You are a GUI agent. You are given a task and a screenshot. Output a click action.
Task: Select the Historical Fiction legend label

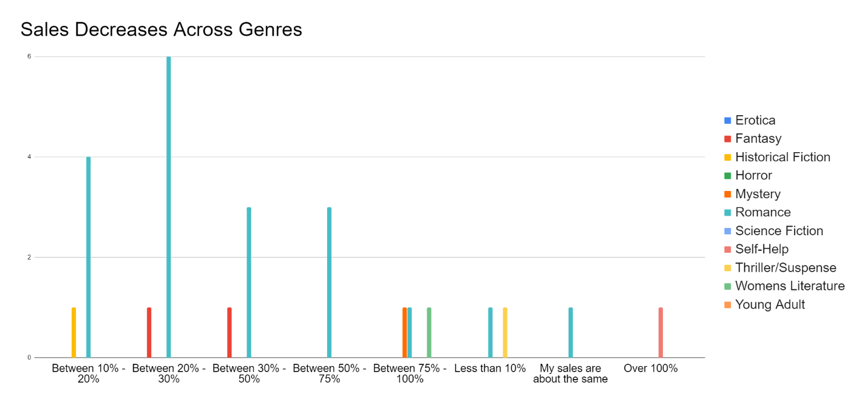point(782,157)
